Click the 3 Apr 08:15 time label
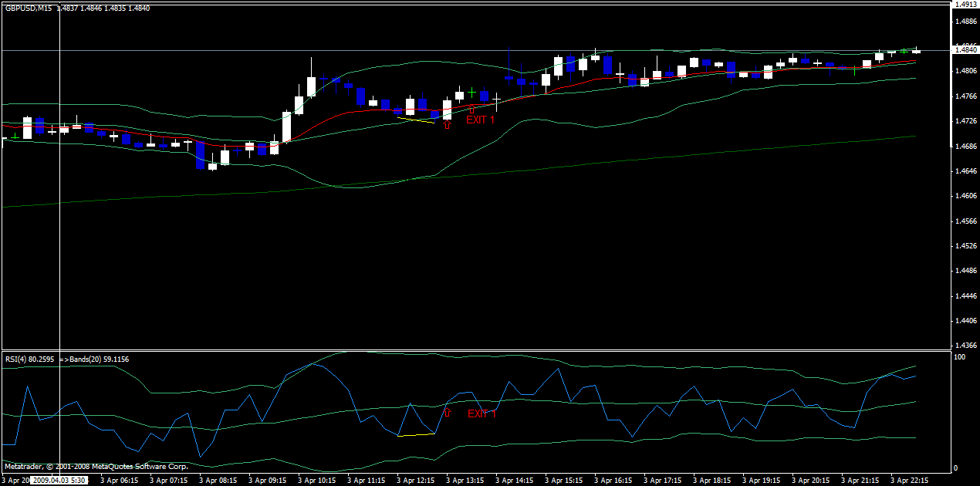This screenshot has width=980, height=486. 218,480
